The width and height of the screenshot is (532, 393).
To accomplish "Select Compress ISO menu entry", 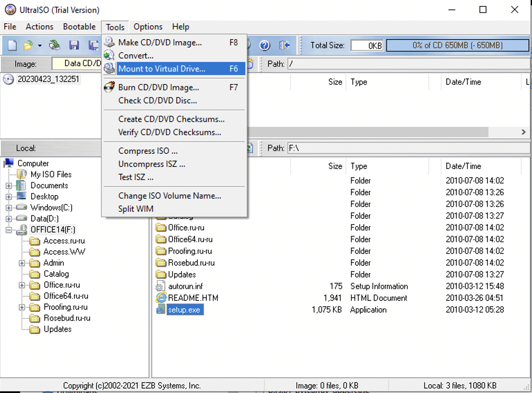I will pyautogui.click(x=148, y=151).
